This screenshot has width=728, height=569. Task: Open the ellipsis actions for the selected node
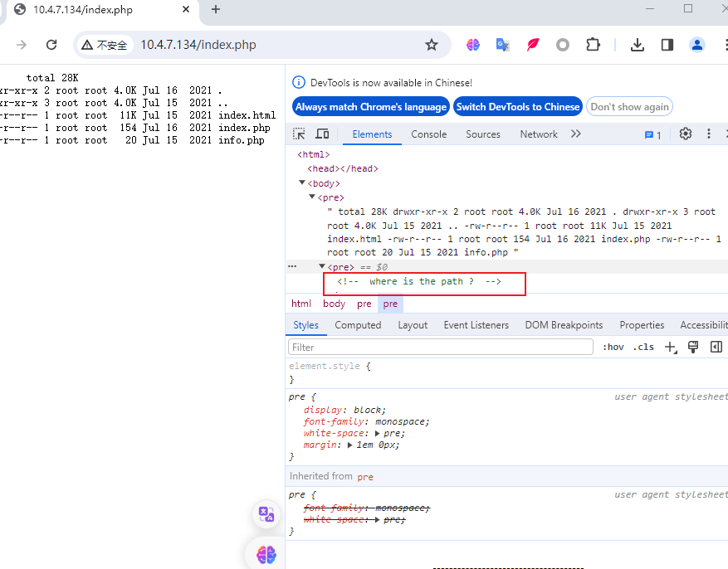click(292, 266)
